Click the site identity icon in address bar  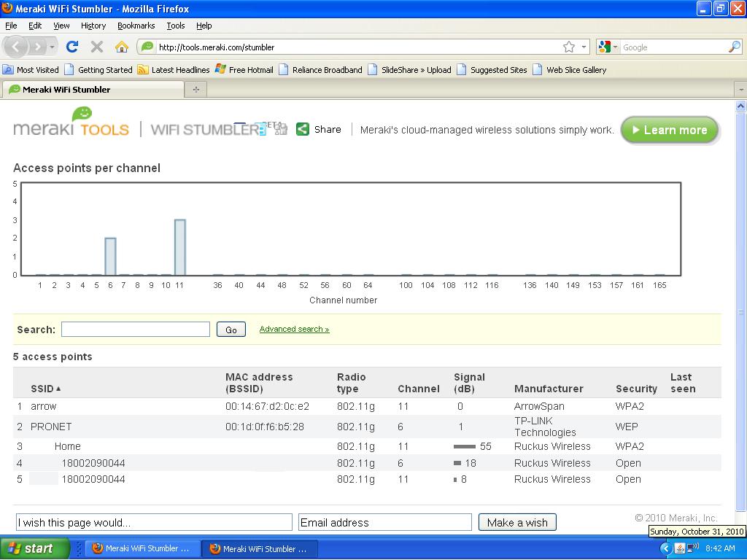tap(147, 47)
